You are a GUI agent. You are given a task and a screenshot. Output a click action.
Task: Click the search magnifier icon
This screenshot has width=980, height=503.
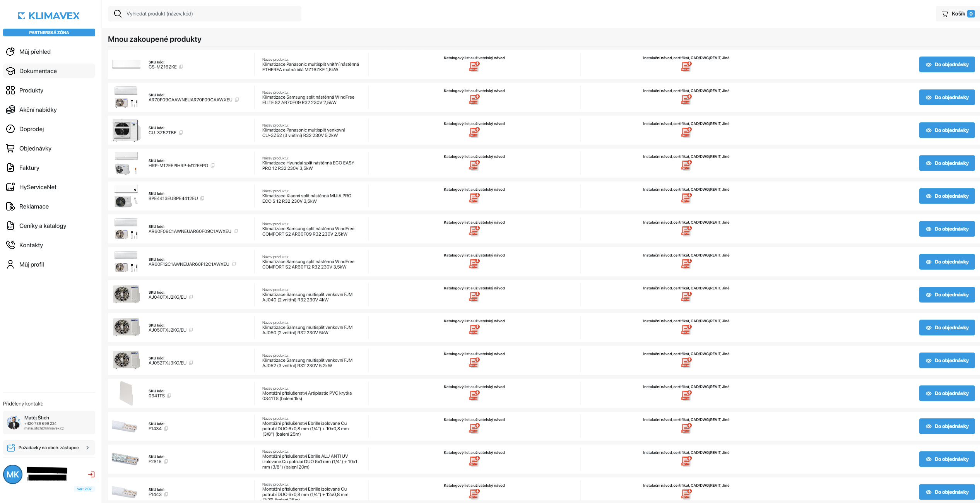pyautogui.click(x=118, y=14)
